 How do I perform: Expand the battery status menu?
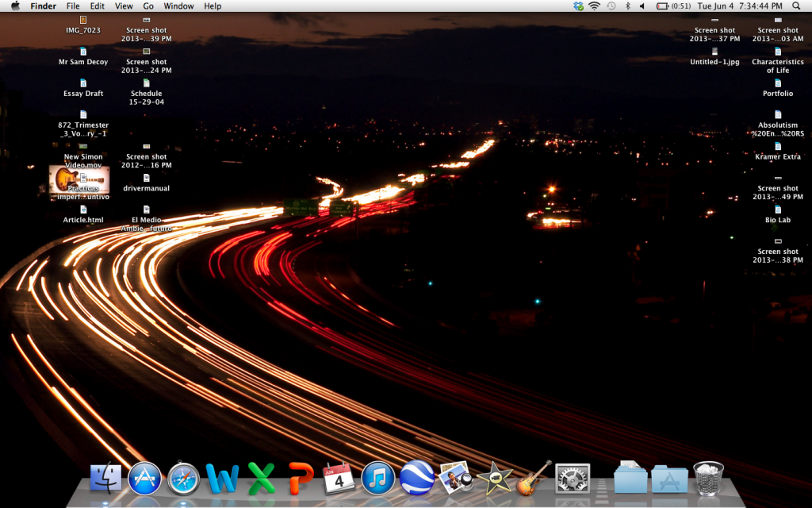pos(673,6)
